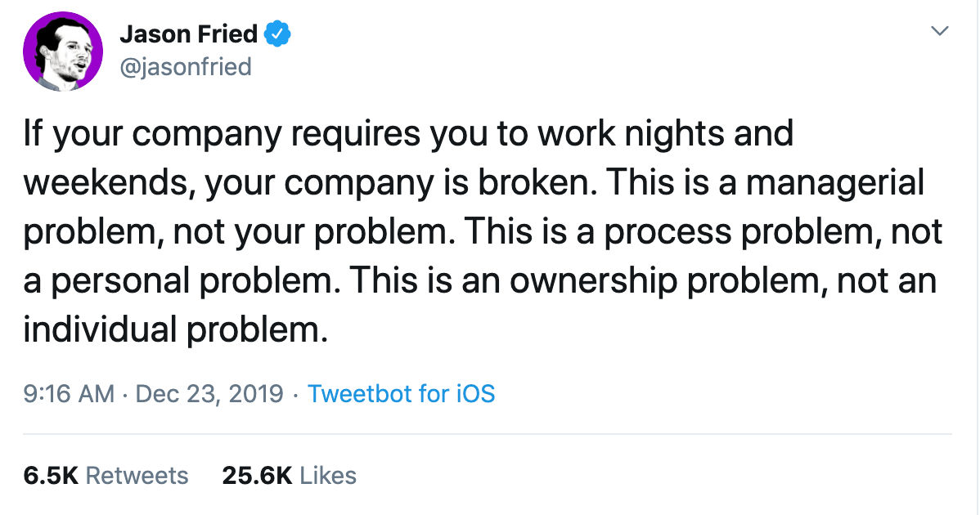Expand the tweet options chevron menu
This screenshot has height=515, width=980.
(939, 30)
